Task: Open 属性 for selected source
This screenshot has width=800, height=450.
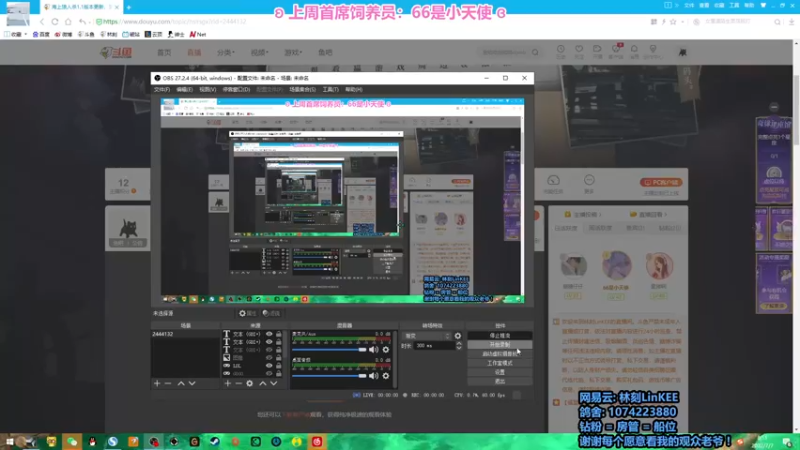Action: (x=247, y=313)
